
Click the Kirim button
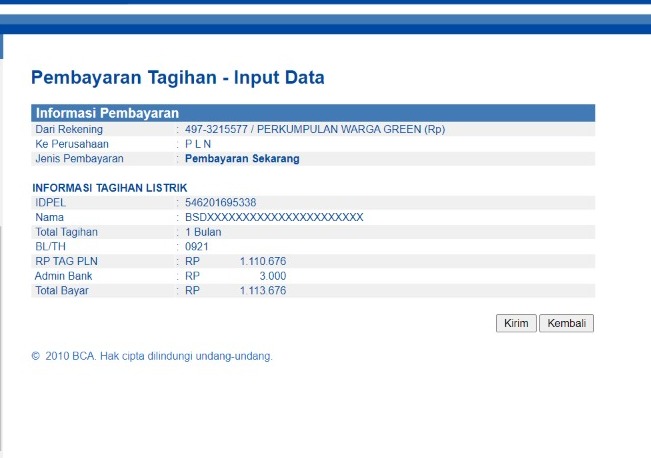(516, 323)
